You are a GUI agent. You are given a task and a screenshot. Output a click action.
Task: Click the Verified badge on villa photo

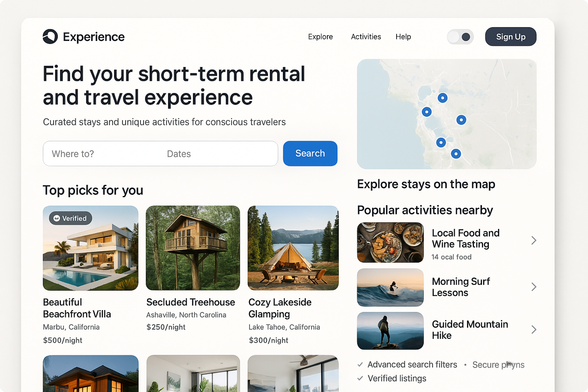tap(70, 218)
